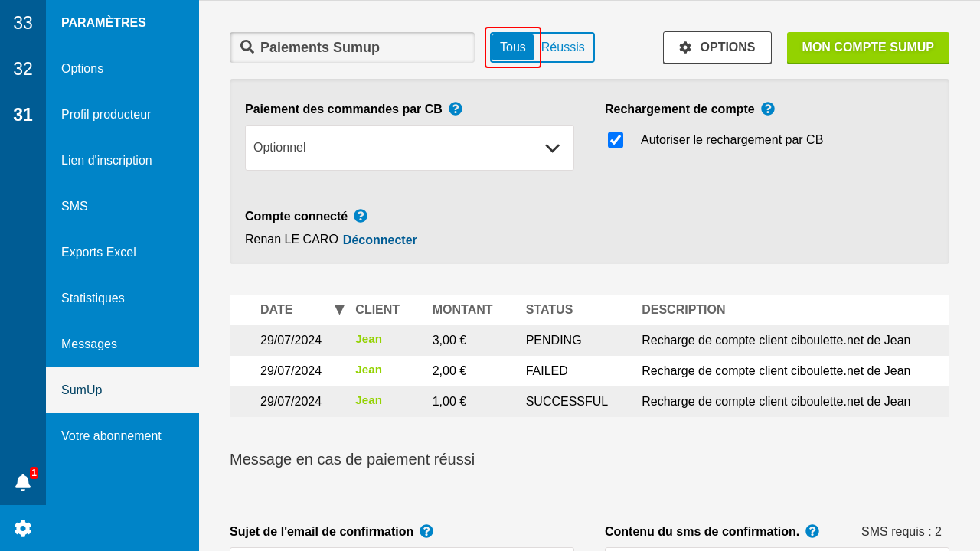This screenshot has height=551, width=980.
Task: Switch filter to Réussis
Action: click(x=563, y=47)
